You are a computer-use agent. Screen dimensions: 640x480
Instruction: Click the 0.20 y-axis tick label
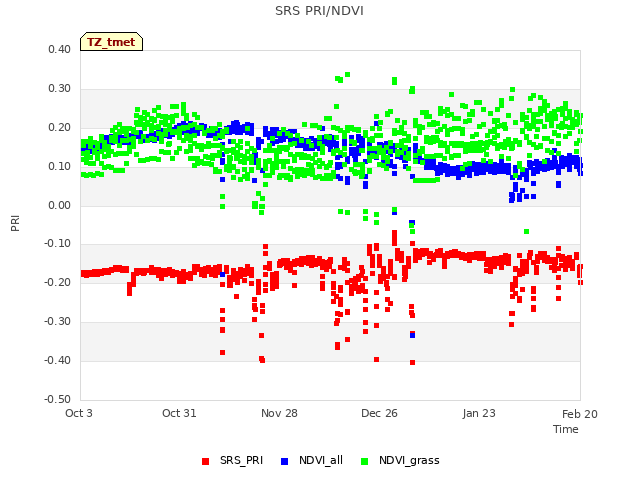[x=59, y=127]
